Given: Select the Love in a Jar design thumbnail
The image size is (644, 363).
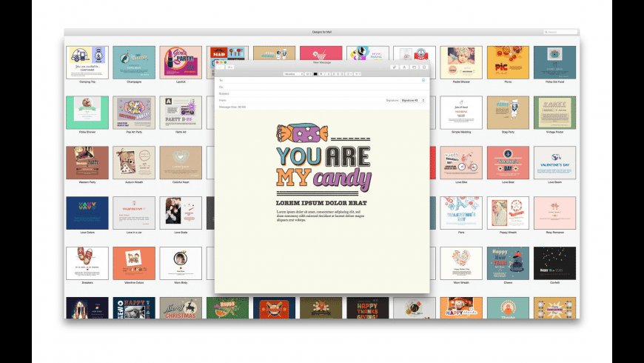Looking at the screenshot, I should click(134, 213).
